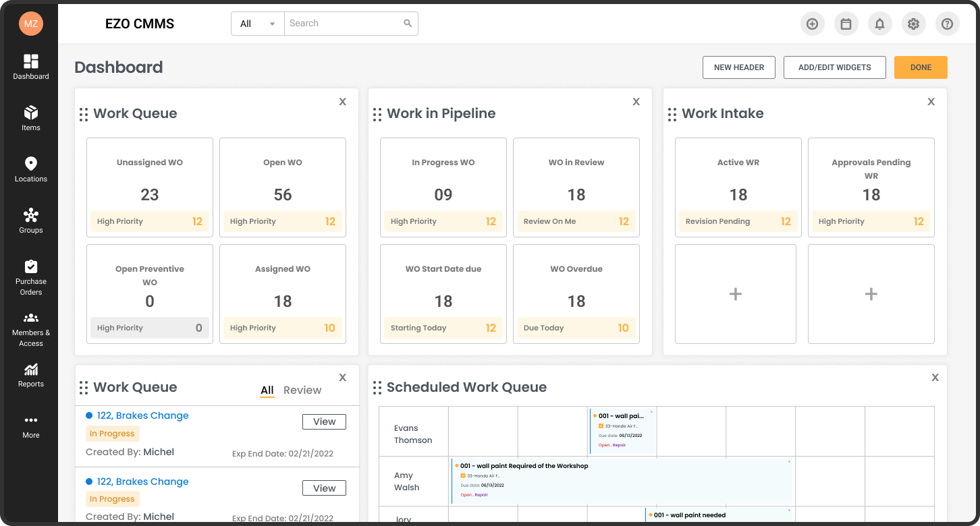Switch to Review tab in Work Queue
This screenshot has height=526, width=980.
(x=302, y=390)
